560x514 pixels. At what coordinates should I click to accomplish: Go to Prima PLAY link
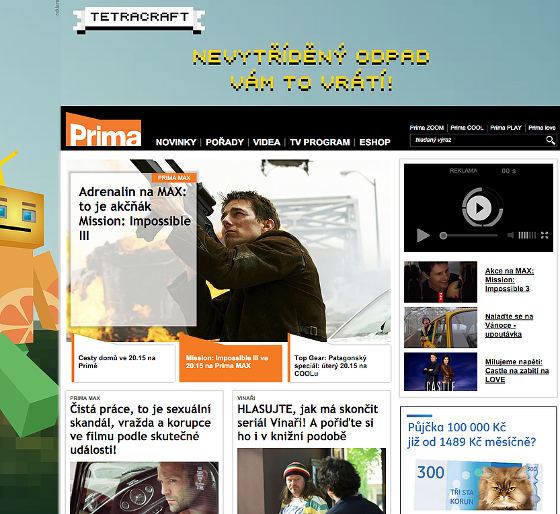pos(506,128)
